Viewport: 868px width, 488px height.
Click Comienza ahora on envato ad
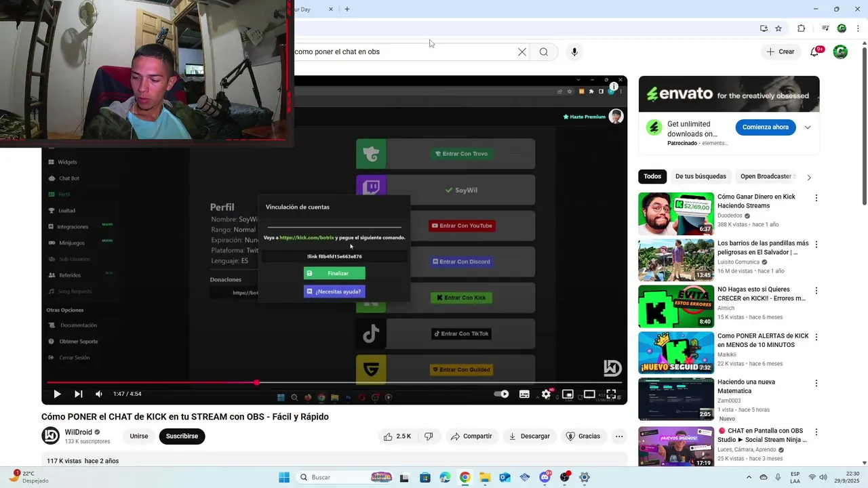766,127
